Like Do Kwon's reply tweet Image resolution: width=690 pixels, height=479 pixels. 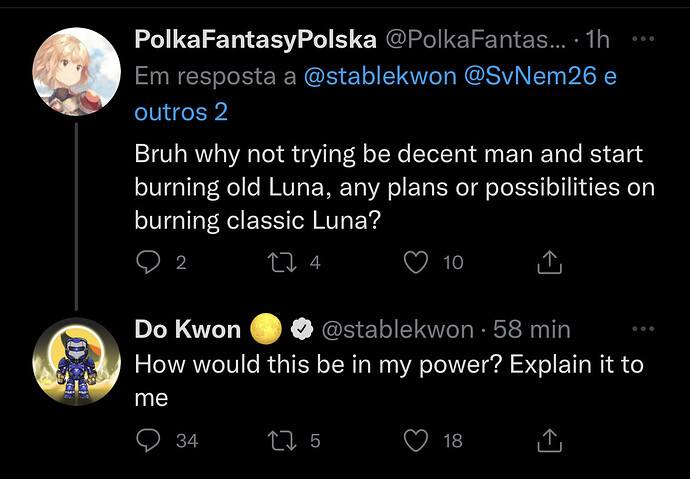(x=415, y=439)
